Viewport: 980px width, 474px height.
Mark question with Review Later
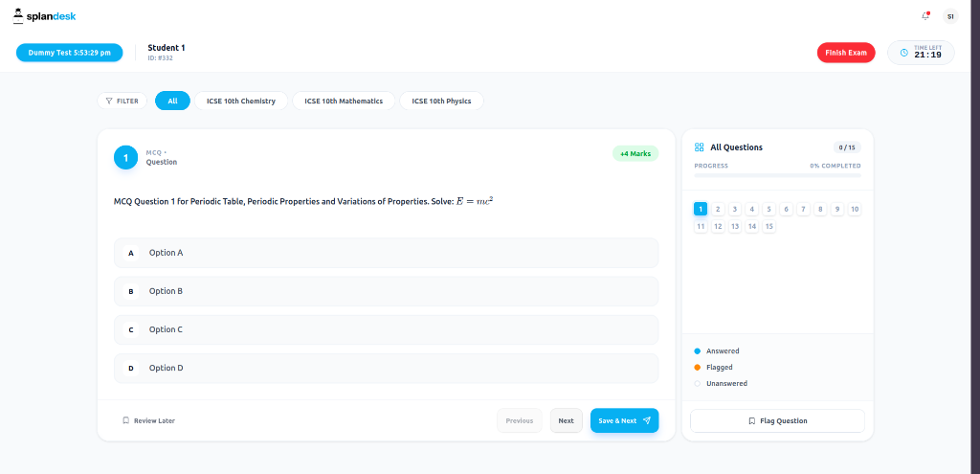click(148, 420)
